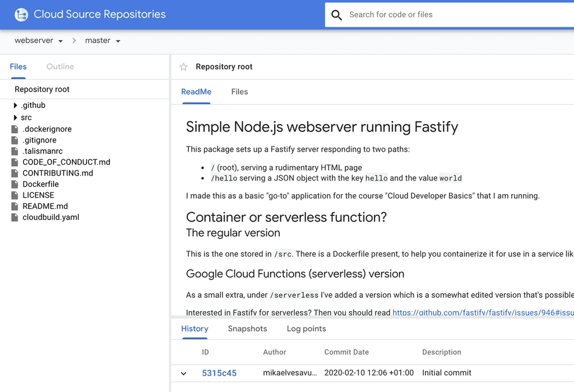
Task: View Log points panel
Action: [306, 329]
